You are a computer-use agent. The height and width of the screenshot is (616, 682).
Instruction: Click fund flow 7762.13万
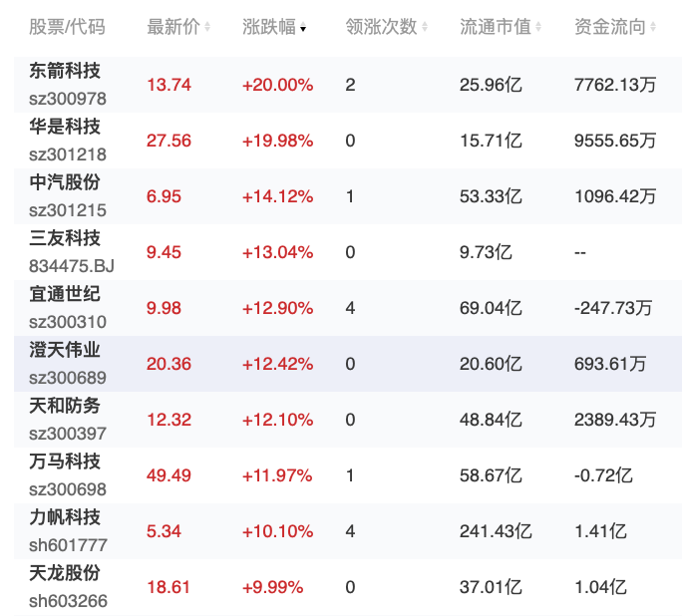pos(615,85)
